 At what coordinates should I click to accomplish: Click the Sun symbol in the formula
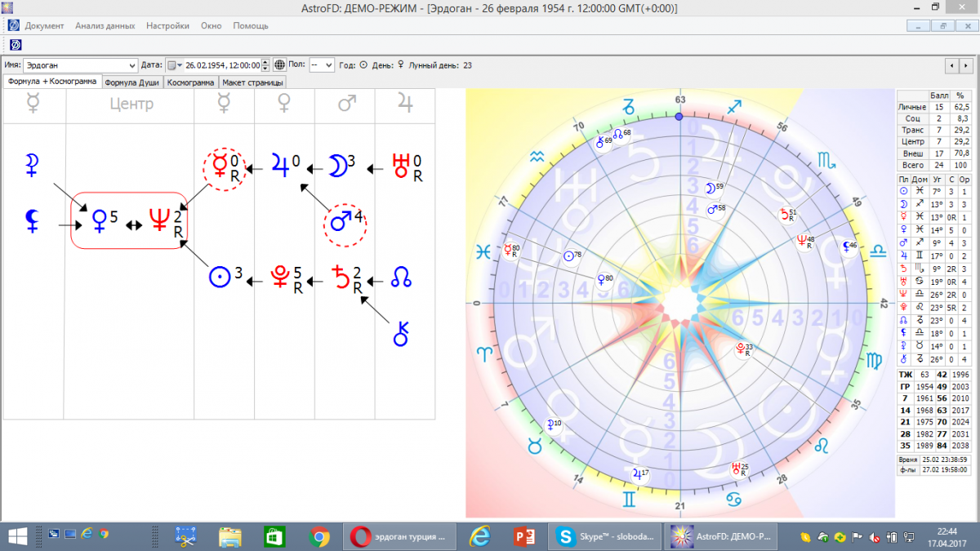tap(219, 278)
